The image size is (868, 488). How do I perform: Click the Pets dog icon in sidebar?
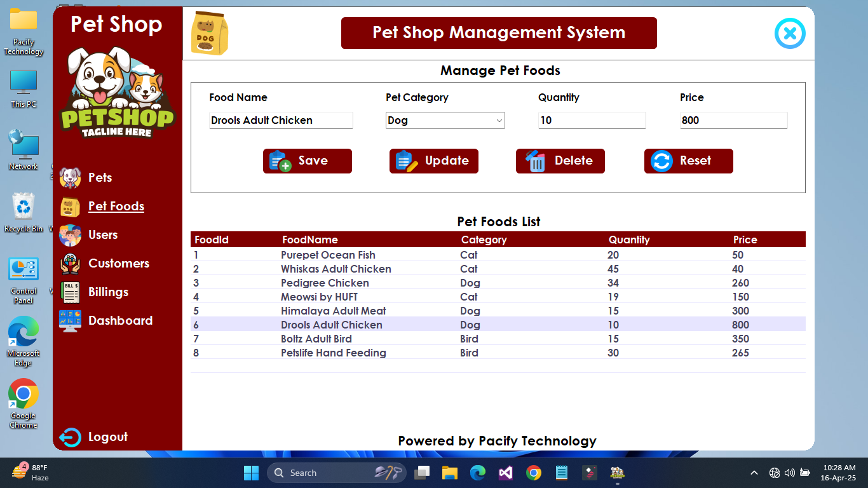click(x=70, y=178)
